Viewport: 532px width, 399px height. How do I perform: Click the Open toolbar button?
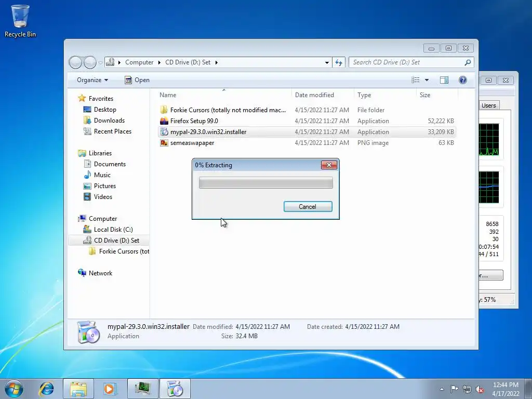[x=137, y=80]
